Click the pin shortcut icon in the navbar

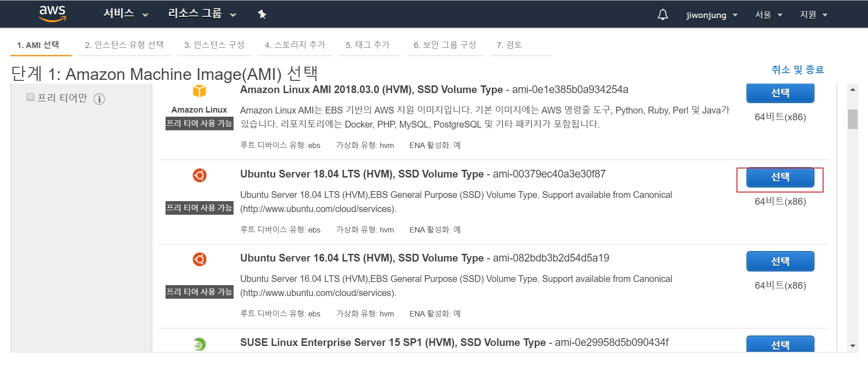262,14
